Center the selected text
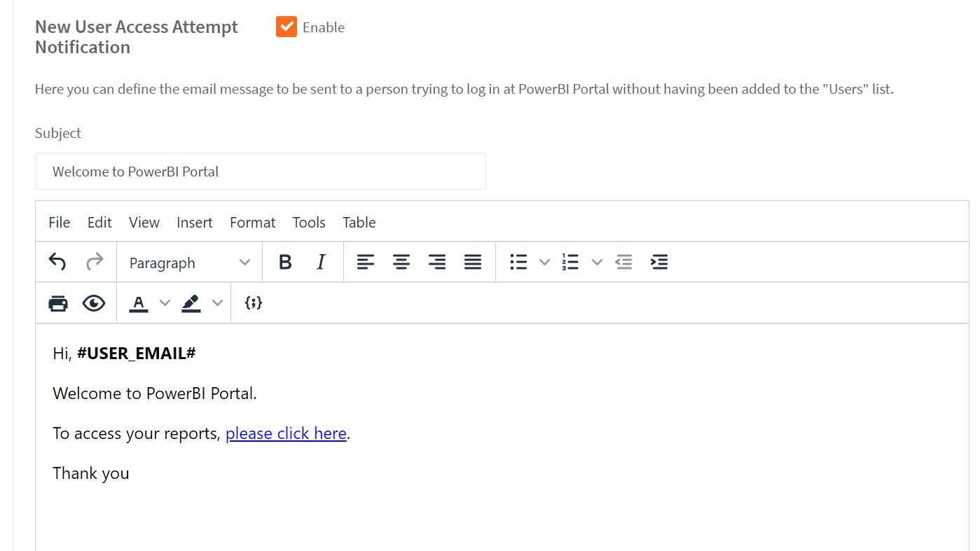980x551 pixels. [x=401, y=261]
